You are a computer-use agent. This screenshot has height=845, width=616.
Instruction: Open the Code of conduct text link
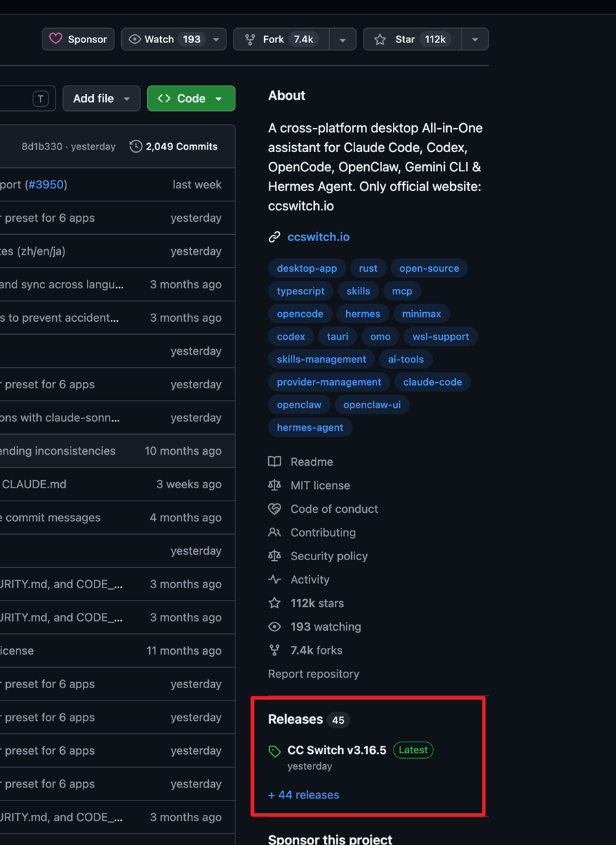coord(334,509)
